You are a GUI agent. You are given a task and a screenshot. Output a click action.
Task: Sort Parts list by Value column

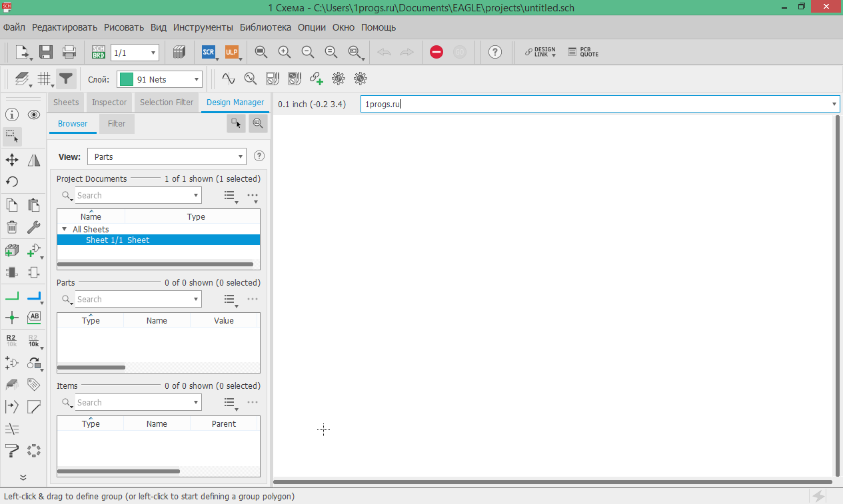(x=224, y=321)
